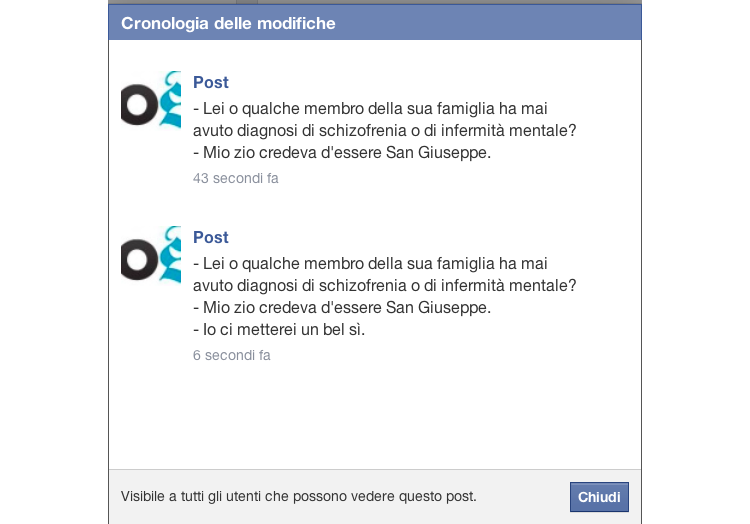The image size is (750, 524).
Task: Click the word "schizofrenia" in the first entry
Action: (x=364, y=131)
